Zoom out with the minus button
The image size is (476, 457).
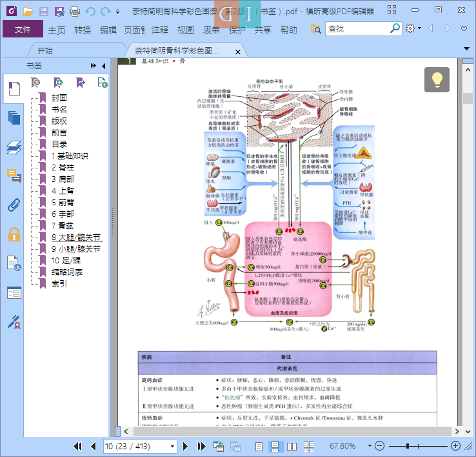tap(379, 446)
